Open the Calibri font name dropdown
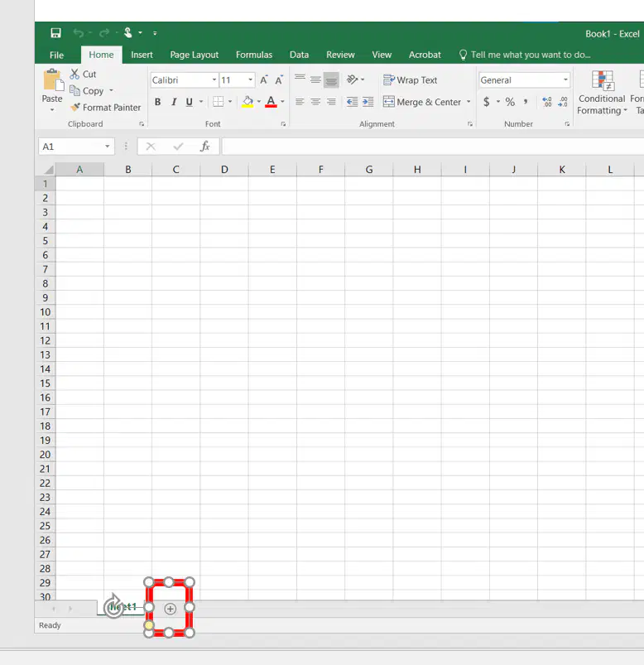This screenshot has width=644, height=665. pos(214,80)
